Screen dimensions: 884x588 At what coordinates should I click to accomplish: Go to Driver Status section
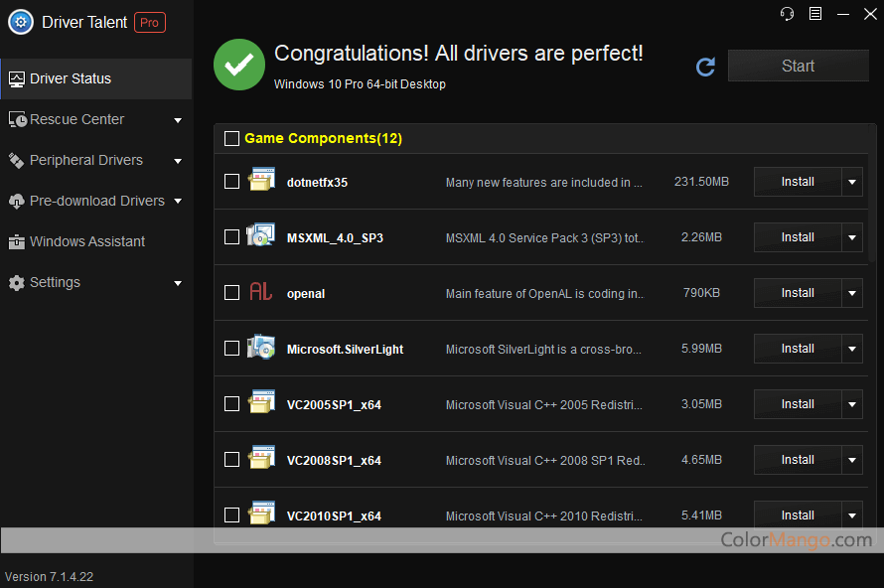(70, 78)
